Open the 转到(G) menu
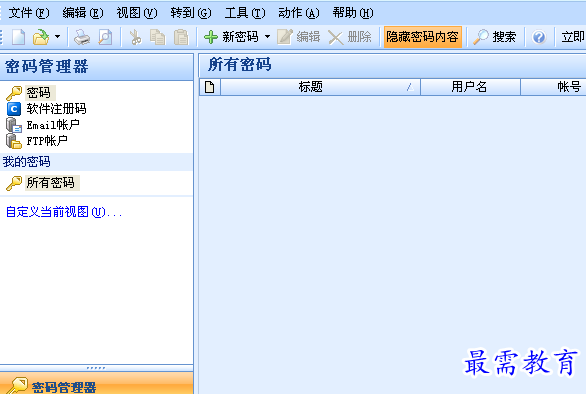The image size is (586, 394). 191,13
